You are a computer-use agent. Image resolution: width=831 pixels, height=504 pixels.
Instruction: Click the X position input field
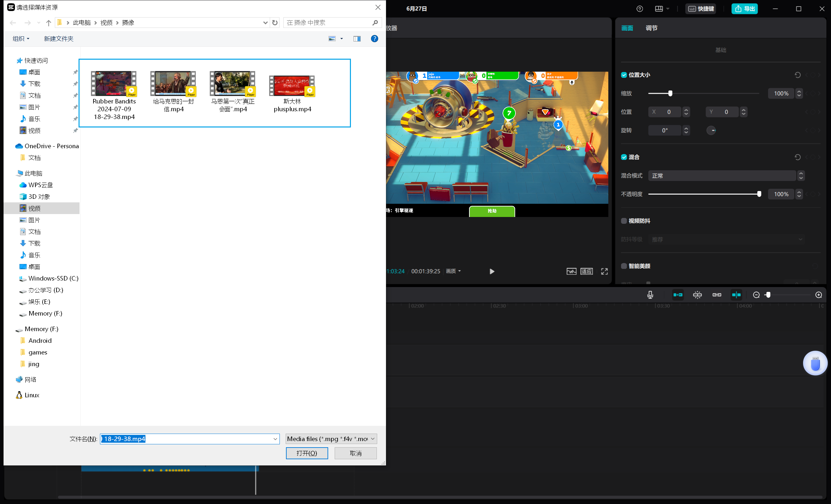[664, 112]
